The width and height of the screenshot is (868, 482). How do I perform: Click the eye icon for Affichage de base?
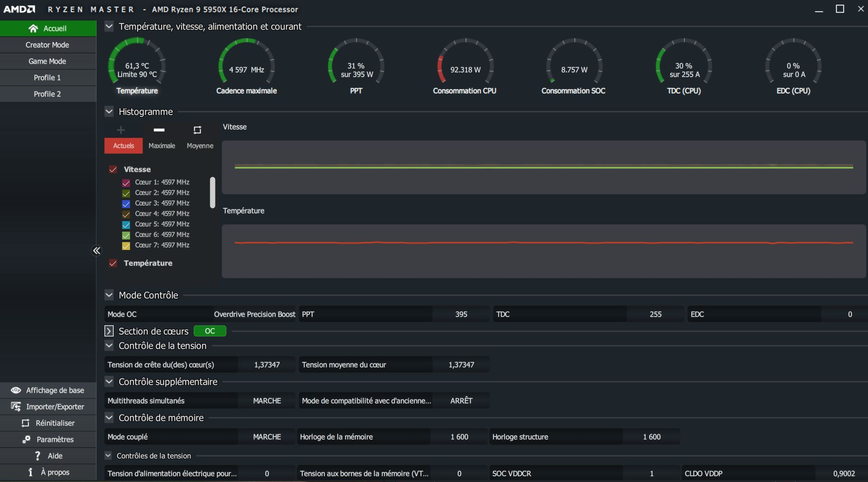coord(16,390)
